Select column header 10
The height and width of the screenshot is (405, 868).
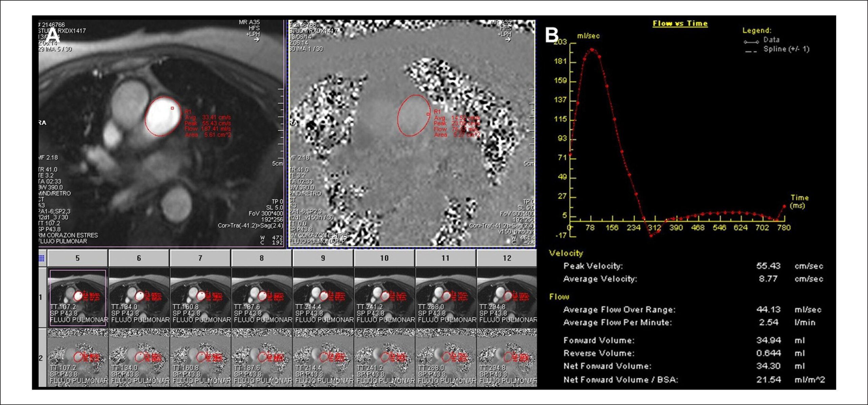pos(384,258)
